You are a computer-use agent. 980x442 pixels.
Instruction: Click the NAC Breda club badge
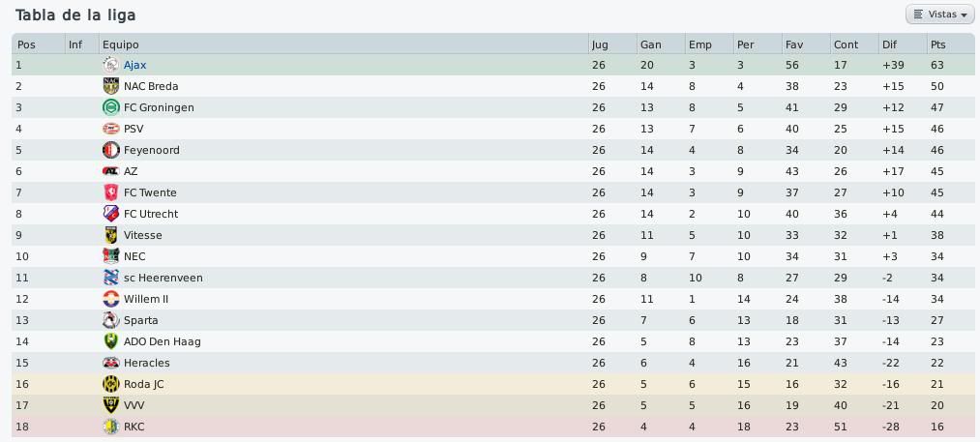110,86
